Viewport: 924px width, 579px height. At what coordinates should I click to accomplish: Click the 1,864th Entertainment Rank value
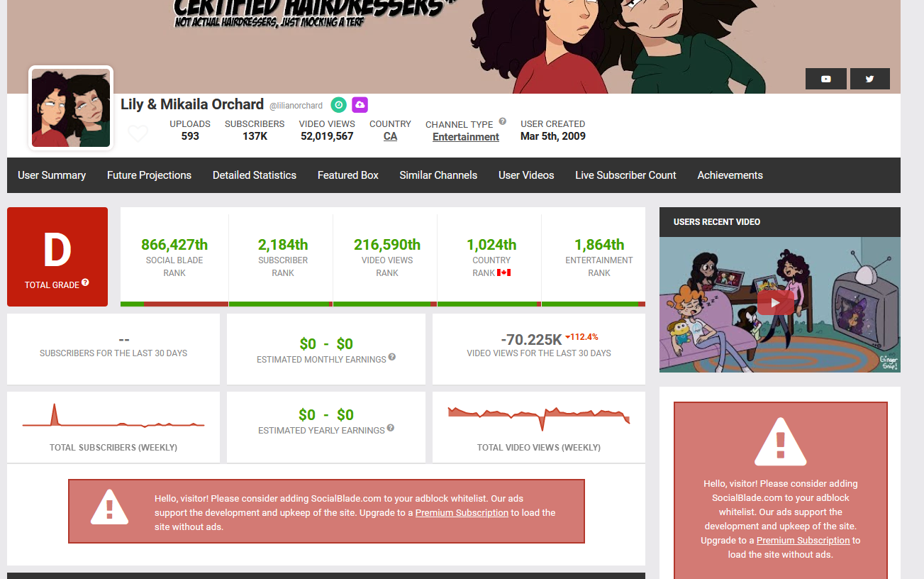click(599, 245)
